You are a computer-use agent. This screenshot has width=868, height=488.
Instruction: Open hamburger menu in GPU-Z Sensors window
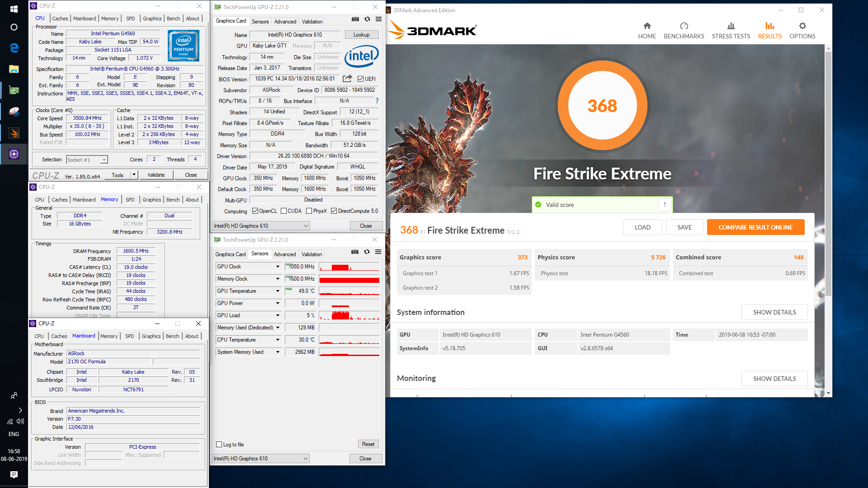(378, 252)
